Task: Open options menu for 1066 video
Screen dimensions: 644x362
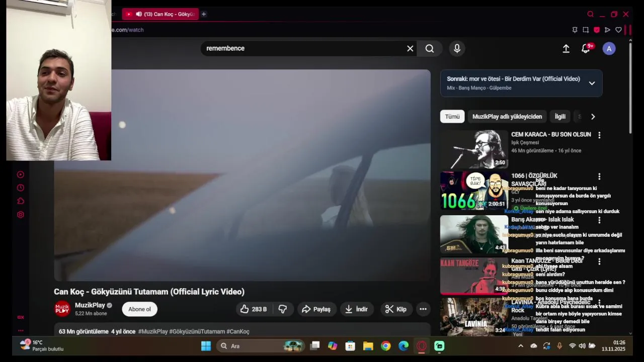Action: (x=599, y=176)
